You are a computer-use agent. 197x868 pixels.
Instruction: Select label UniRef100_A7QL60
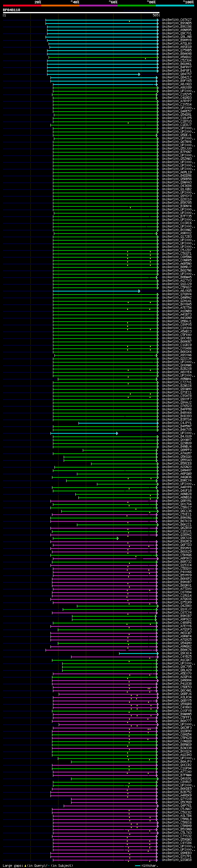click(176, 43)
